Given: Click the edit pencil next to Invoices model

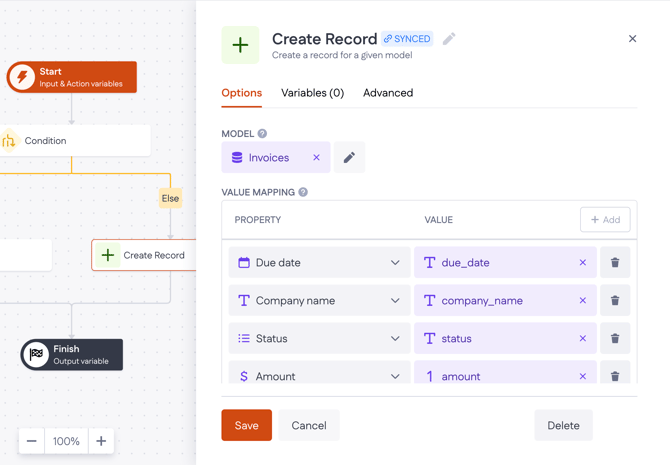Looking at the screenshot, I should [349, 158].
